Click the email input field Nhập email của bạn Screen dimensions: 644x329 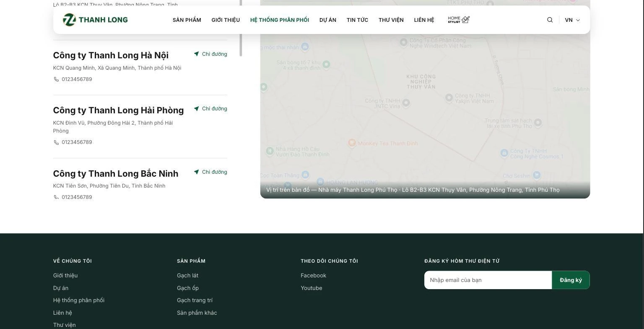tap(488, 280)
